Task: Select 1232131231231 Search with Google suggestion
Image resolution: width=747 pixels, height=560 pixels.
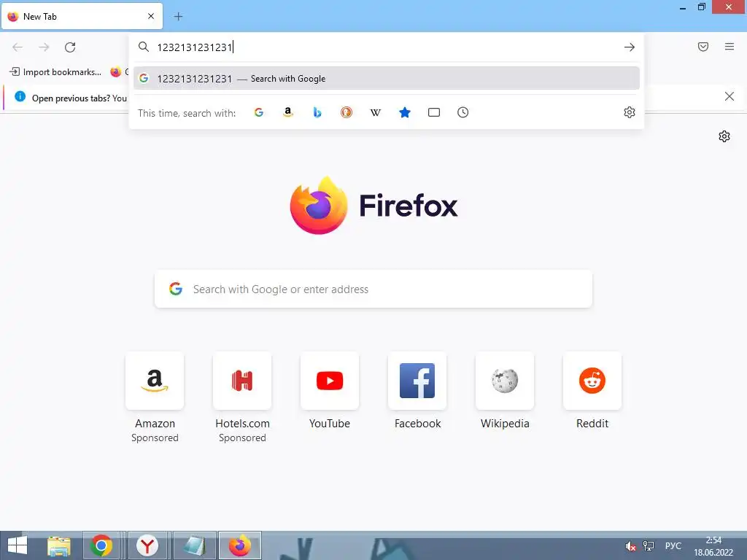Action: (x=387, y=79)
